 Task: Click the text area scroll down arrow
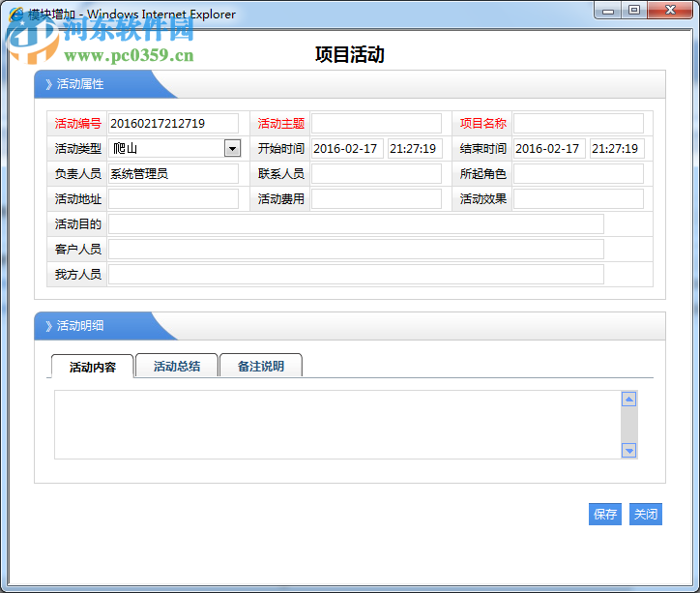(x=629, y=451)
